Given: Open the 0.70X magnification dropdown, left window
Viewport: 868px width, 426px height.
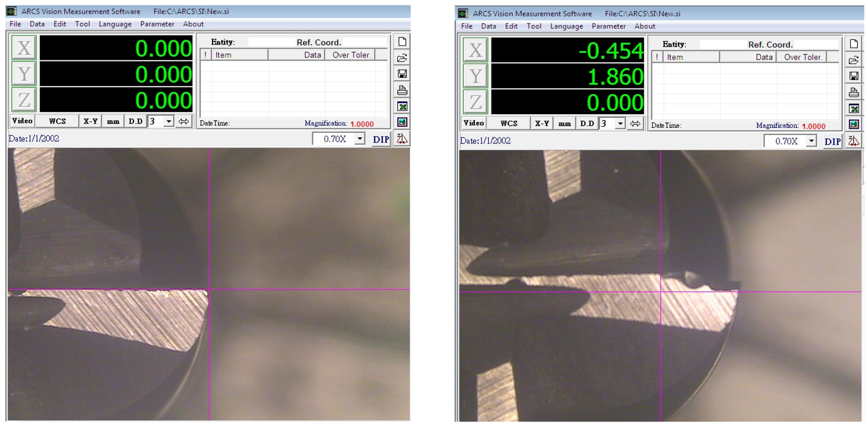Looking at the screenshot, I should click(x=360, y=138).
